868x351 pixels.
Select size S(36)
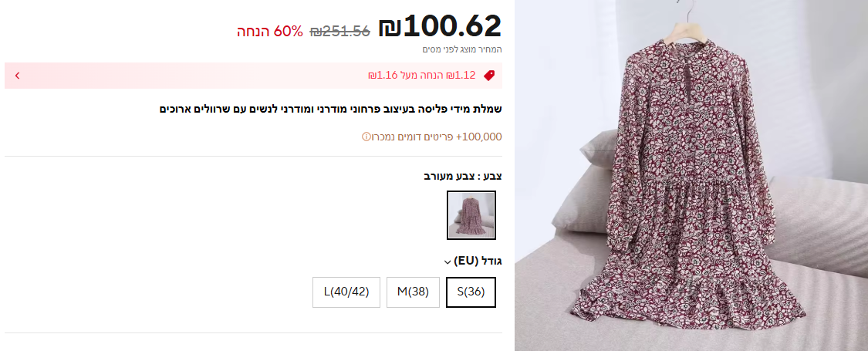click(x=471, y=292)
